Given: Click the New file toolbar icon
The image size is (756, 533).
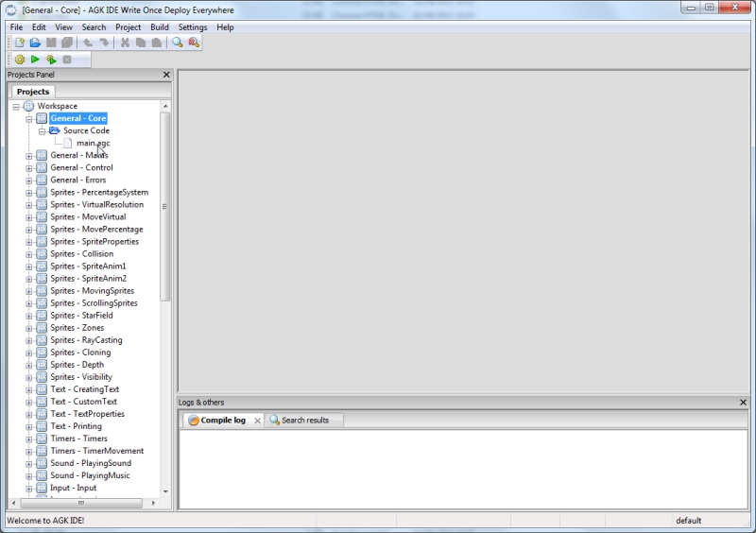Looking at the screenshot, I should 20,43.
